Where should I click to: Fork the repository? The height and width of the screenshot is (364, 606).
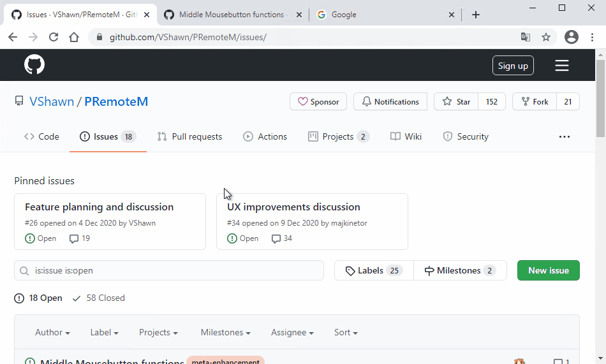[535, 101]
